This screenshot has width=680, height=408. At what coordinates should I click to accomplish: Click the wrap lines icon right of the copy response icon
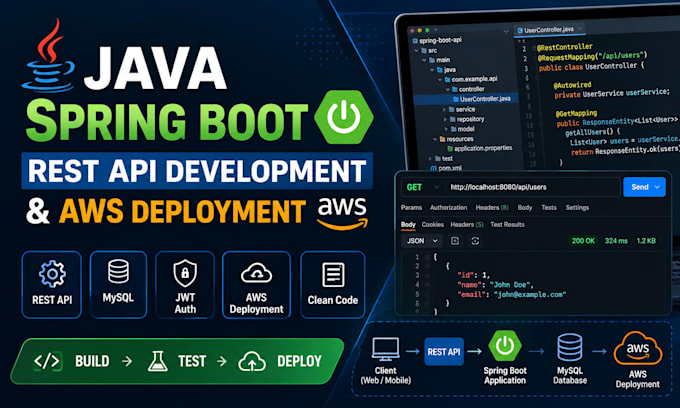tap(475, 241)
